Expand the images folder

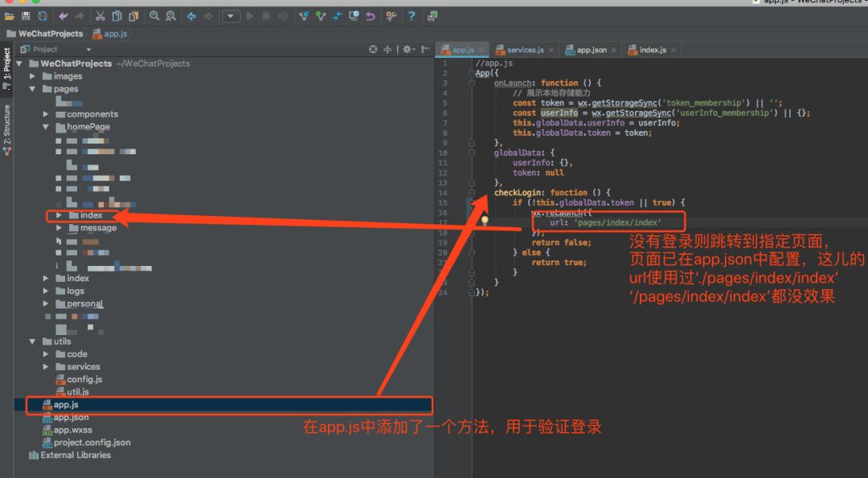[x=33, y=76]
